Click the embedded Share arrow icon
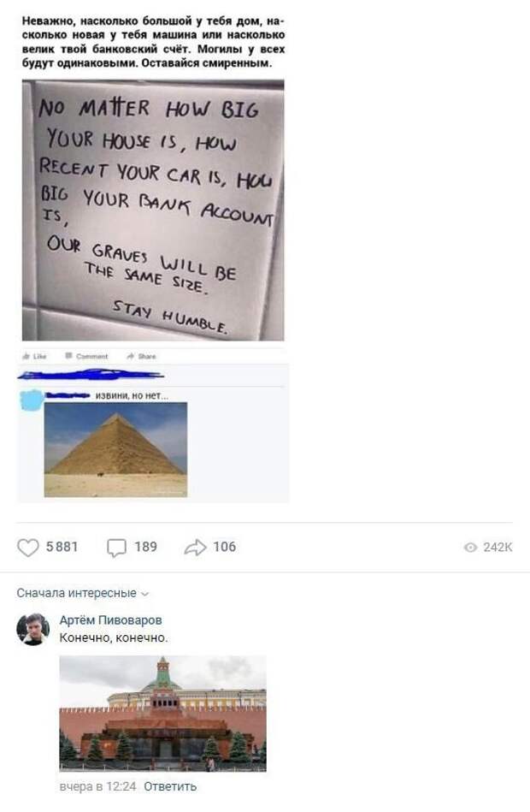The width and height of the screenshot is (530, 812). [x=131, y=356]
